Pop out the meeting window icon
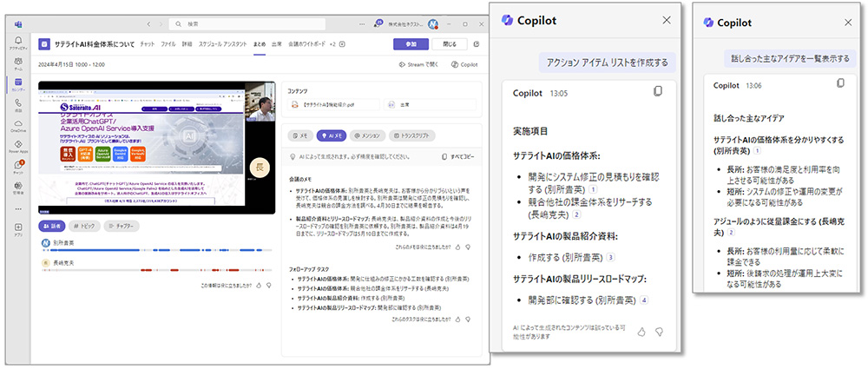This screenshot has width=868, height=369. tap(477, 44)
